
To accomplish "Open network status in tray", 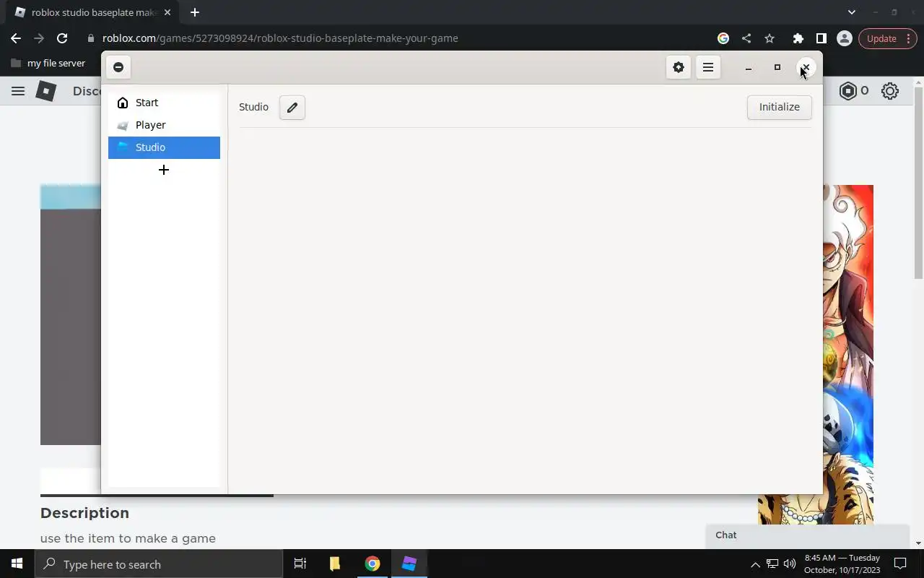I will coord(772,564).
